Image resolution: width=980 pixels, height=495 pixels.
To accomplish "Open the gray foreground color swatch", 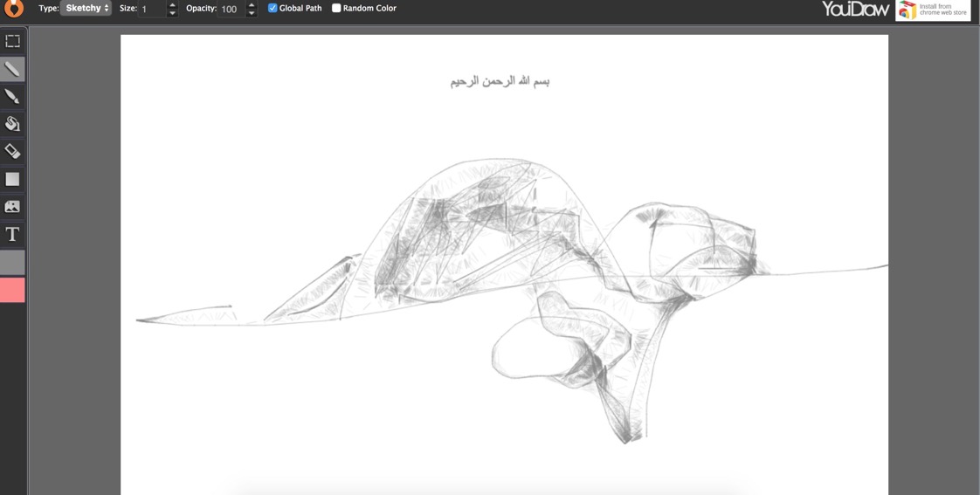I will (x=12, y=262).
